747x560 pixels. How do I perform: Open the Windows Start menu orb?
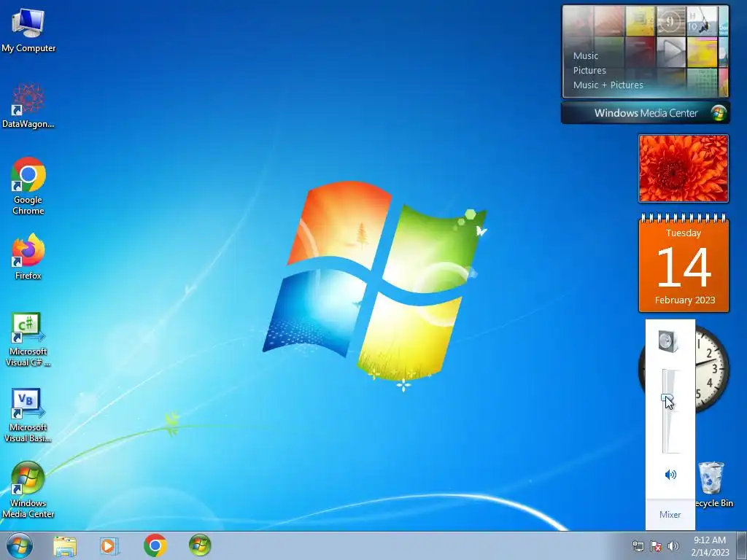point(20,545)
